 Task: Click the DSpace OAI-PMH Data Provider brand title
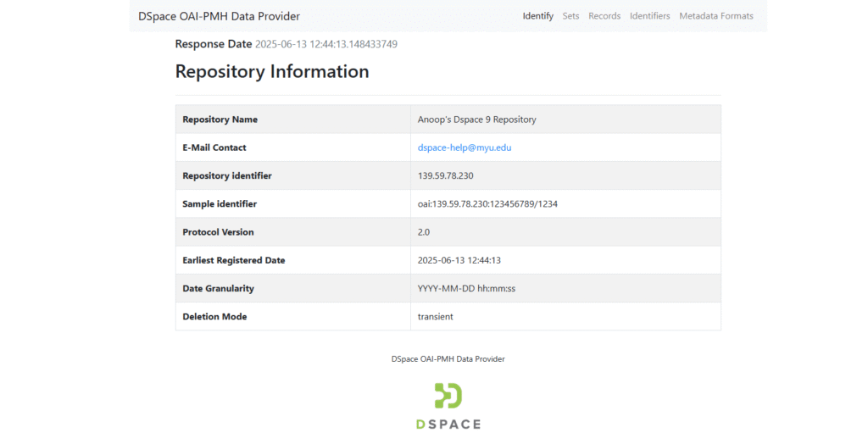tap(220, 16)
